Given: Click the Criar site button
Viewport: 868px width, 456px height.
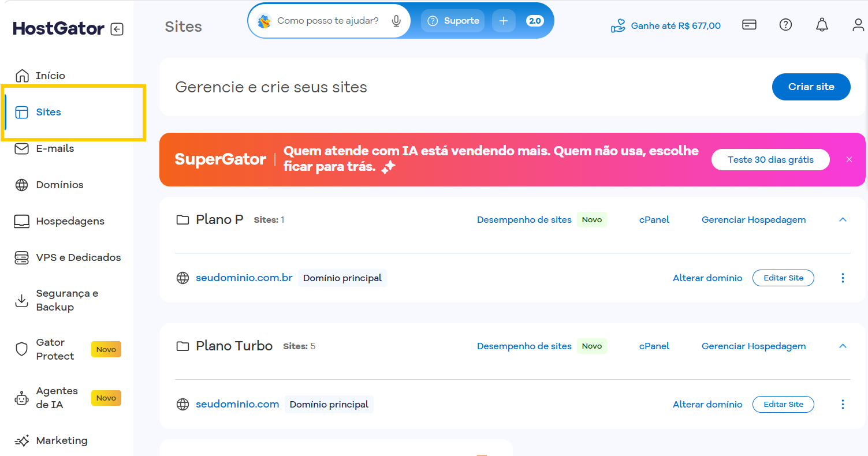Looking at the screenshot, I should [x=811, y=87].
